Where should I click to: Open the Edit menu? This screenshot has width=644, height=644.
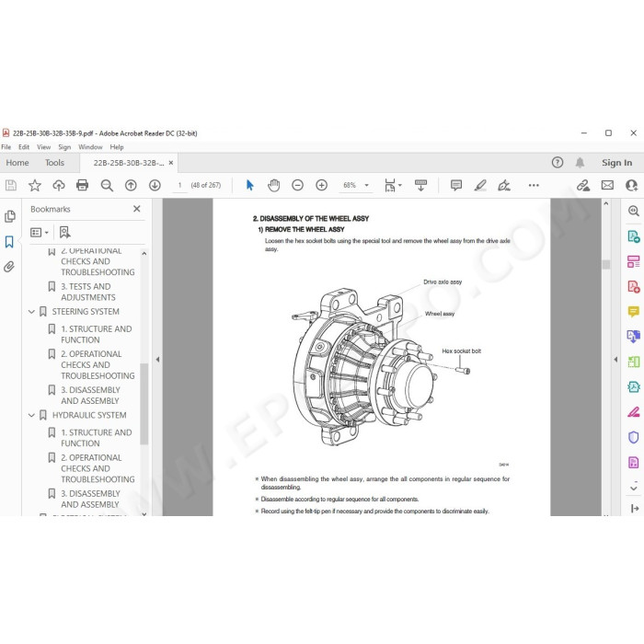coord(24,146)
